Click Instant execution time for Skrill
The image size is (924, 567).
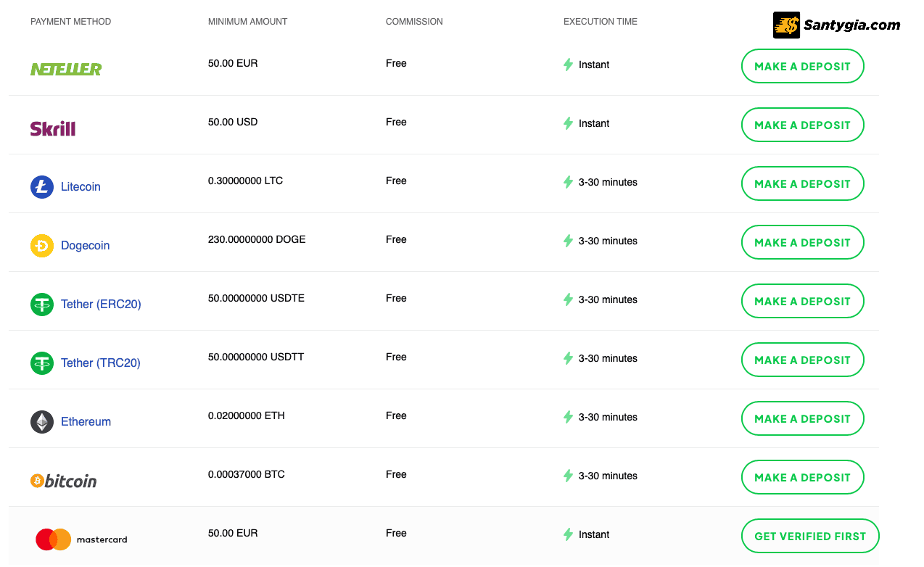[594, 123]
